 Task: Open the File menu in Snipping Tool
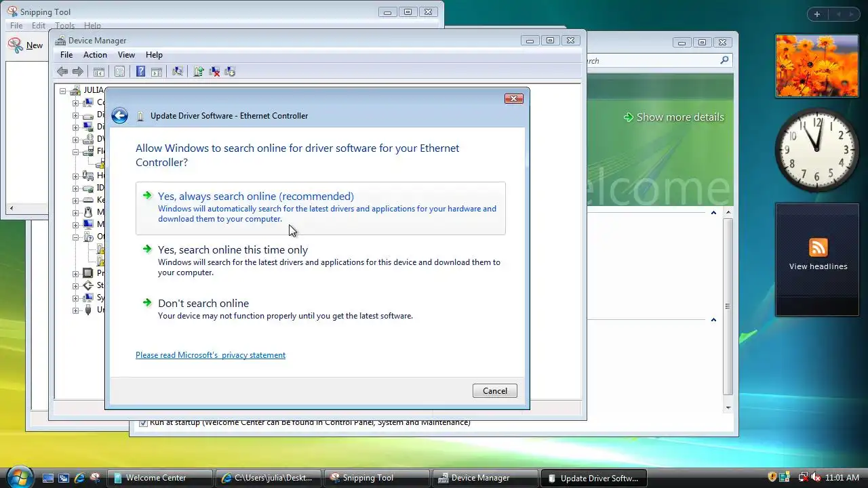point(16,26)
